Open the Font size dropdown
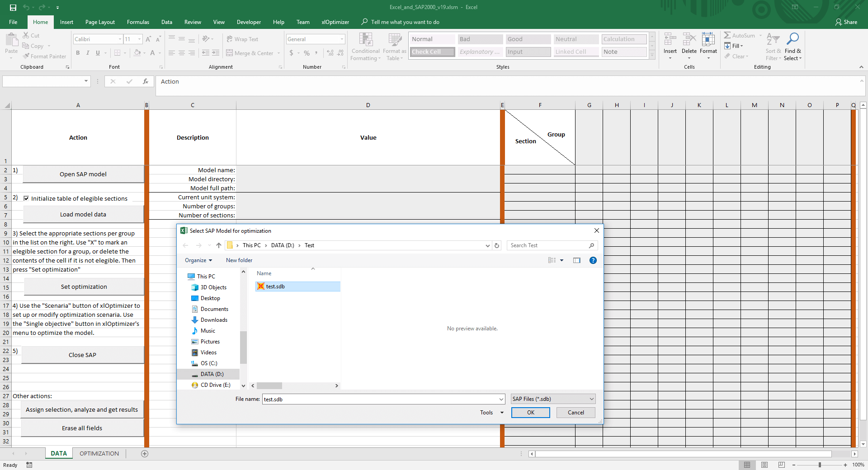The width and height of the screenshot is (868, 470). pyautogui.click(x=140, y=39)
